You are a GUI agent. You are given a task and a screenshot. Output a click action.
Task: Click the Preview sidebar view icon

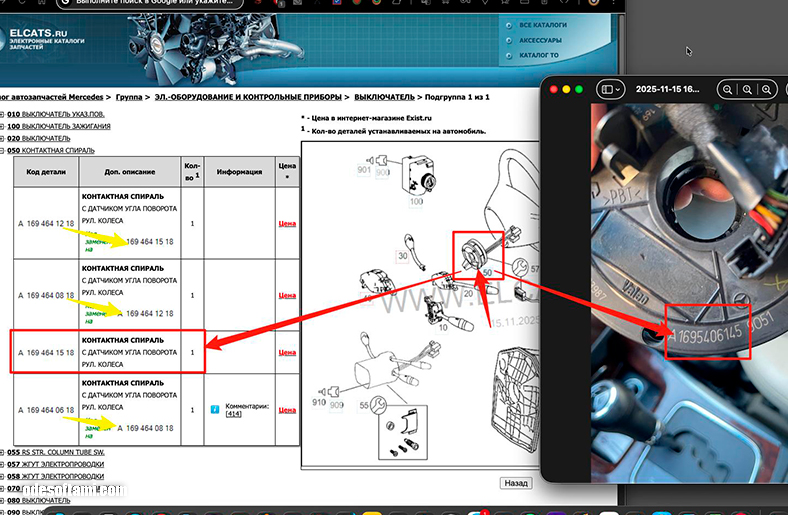605,89
